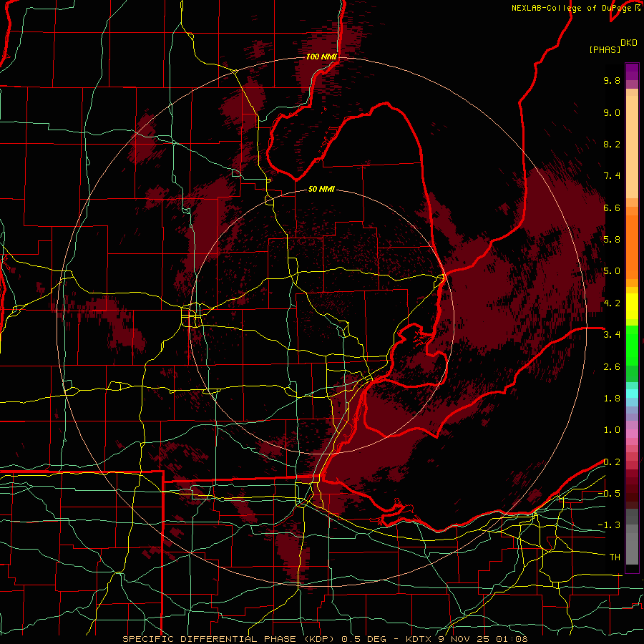Click the 5.0 scale value
This screenshot has height=644, width=644.
[x=612, y=271]
